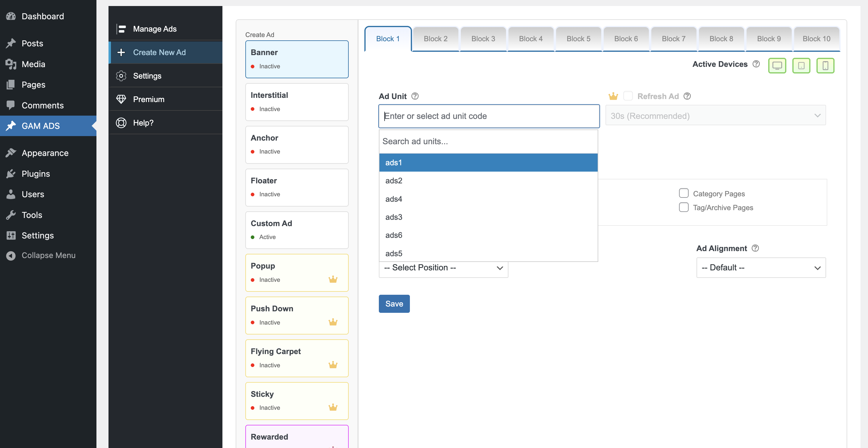This screenshot has height=448, width=868.
Task: Open the Select Position dropdown
Action: pyautogui.click(x=443, y=268)
